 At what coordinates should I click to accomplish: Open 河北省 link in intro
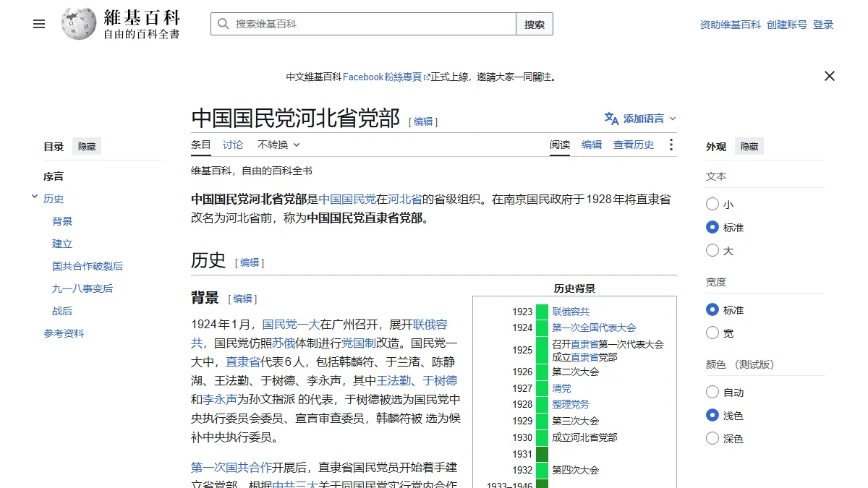405,199
